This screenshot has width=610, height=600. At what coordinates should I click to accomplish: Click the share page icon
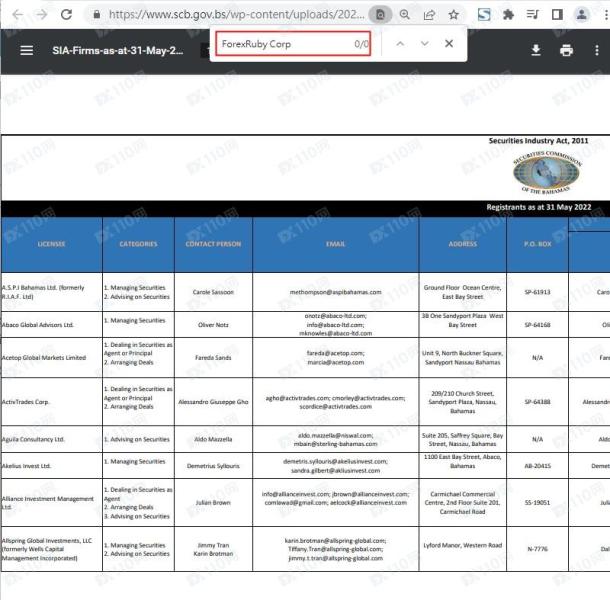click(x=429, y=15)
